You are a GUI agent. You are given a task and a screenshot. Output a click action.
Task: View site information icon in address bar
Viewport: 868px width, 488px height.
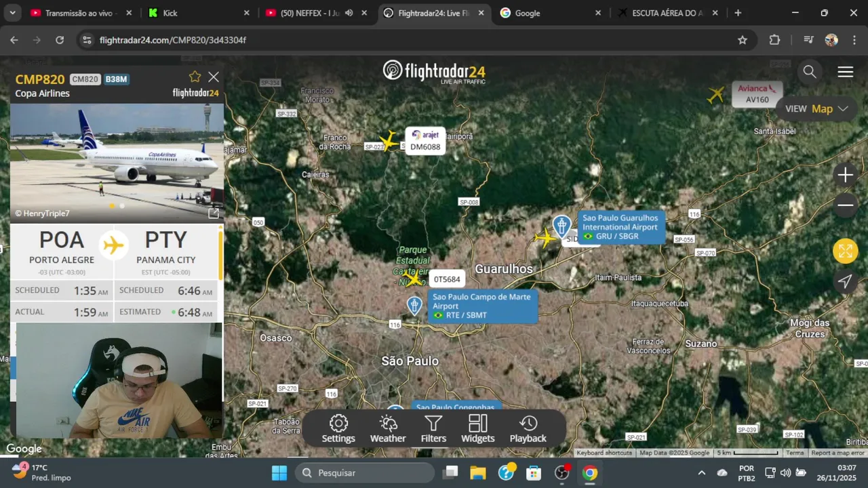pos(86,40)
